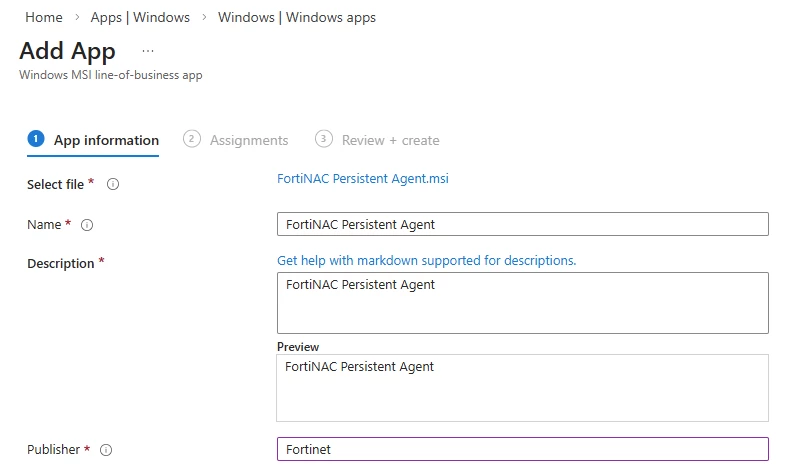This screenshot has width=786, height=472.
Task: Click the Add App title text
Action: click(x=68, y=52)
